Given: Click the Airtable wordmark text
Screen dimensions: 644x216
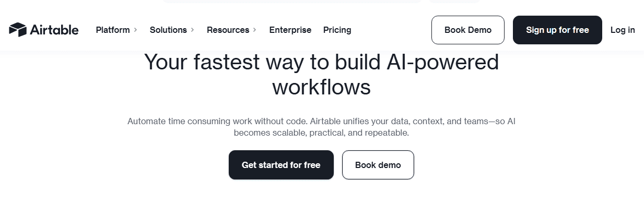Looking at the screenshot, I should tap(54, 30).
